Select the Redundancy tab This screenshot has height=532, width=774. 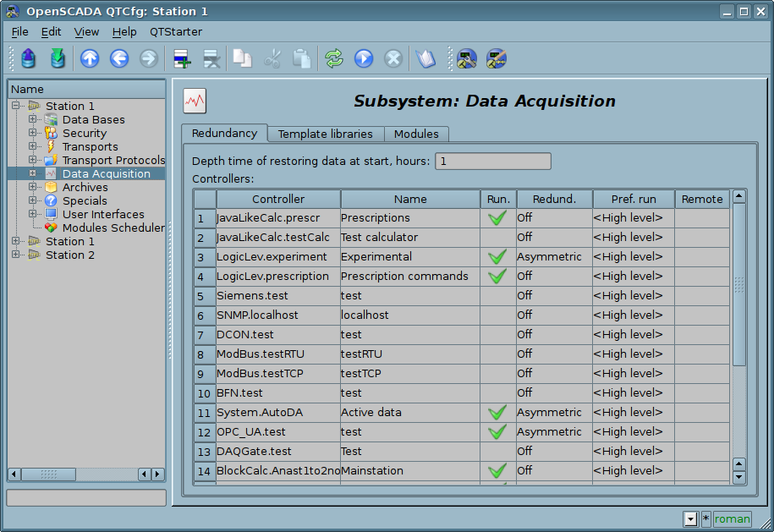point(225,134)
